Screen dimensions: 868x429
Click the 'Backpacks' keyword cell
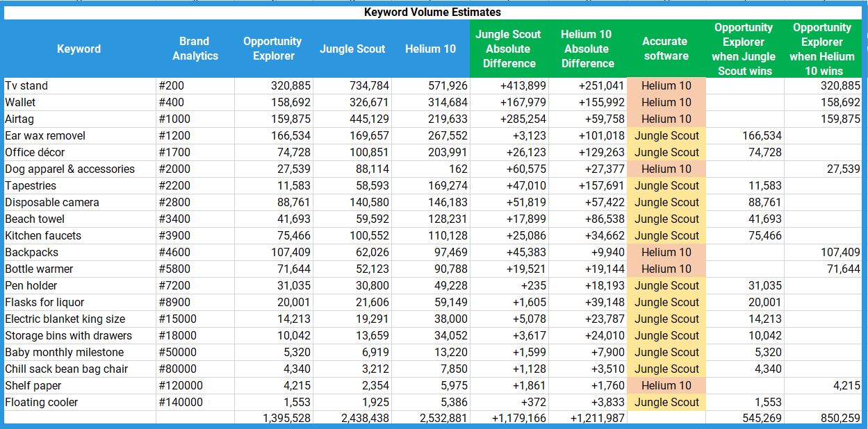coord(79,253)
